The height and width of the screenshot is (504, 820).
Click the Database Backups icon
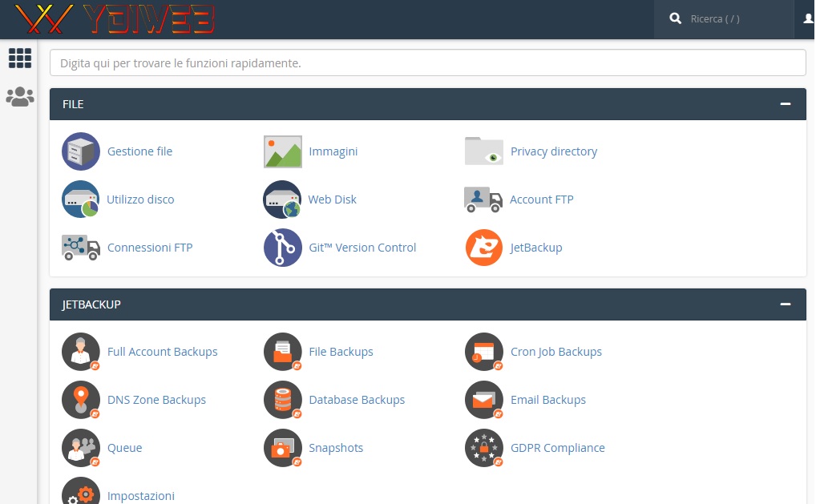(x=283, y=400)
